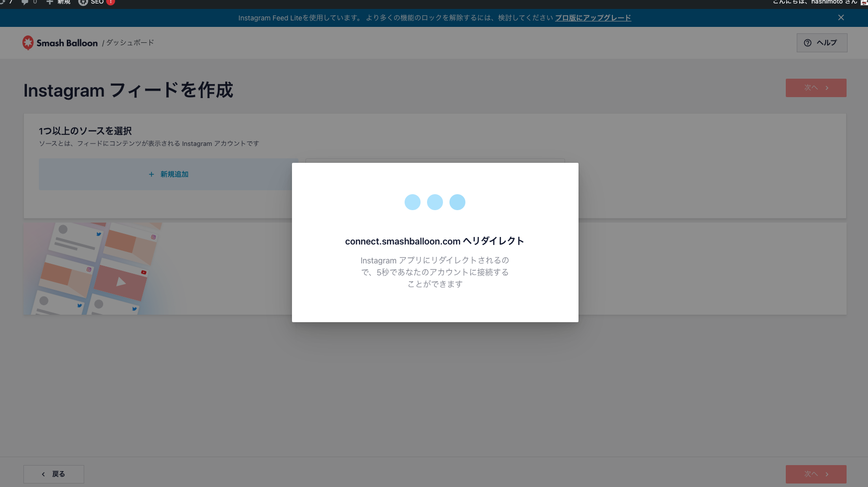This screenshot has width=868, height=487.
Task: Click 次へ button beside the page title
Action: point(816,88)
